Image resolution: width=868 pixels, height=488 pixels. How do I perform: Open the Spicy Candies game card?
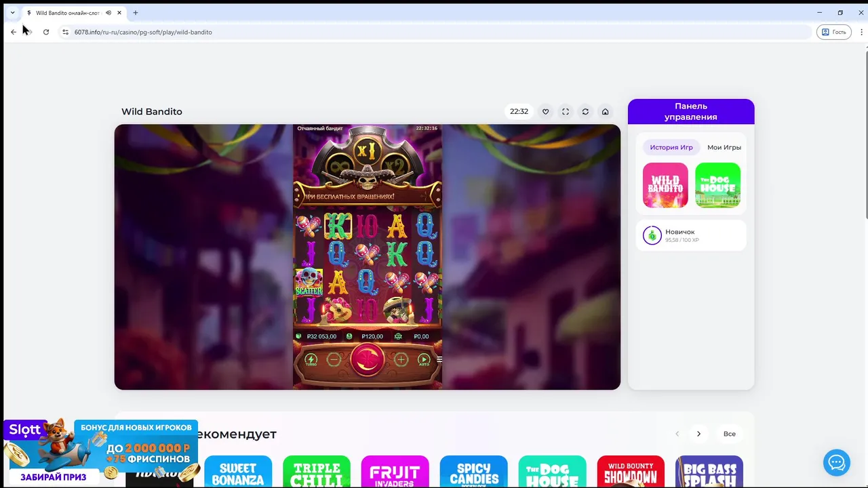474,472
